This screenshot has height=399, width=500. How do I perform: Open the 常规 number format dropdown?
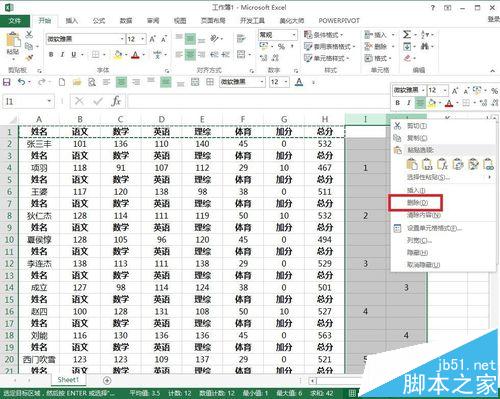click(x=294, y=35)
